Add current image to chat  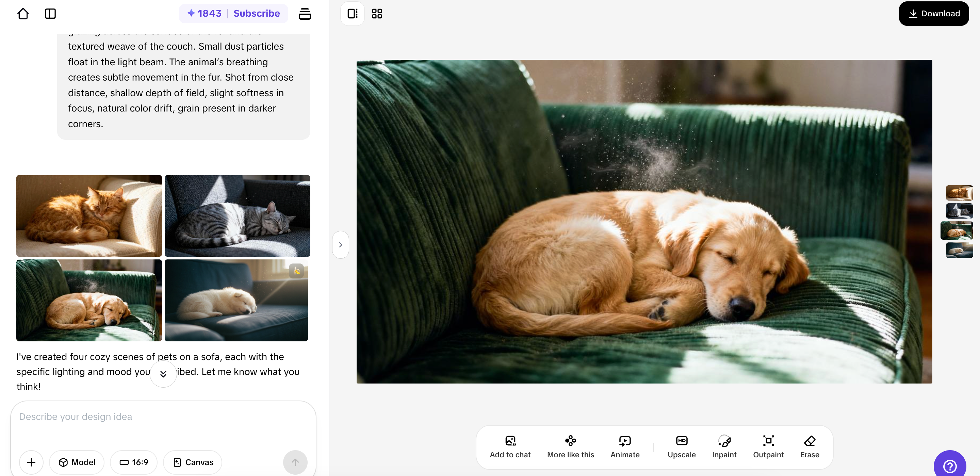coord(510,446)
